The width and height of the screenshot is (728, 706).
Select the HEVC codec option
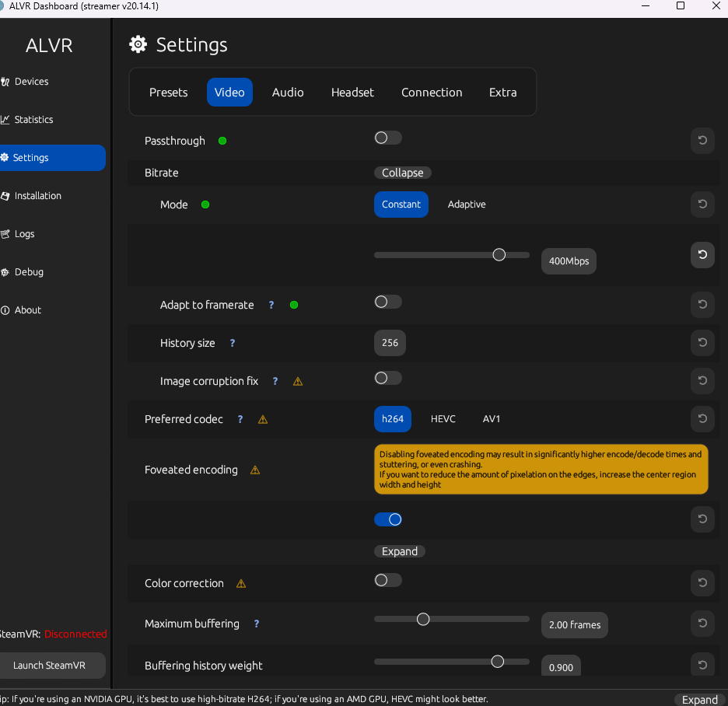click(443, 419)
